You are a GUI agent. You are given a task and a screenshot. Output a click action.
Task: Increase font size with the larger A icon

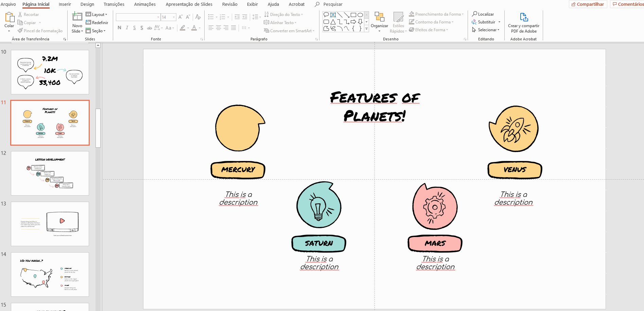180,17
